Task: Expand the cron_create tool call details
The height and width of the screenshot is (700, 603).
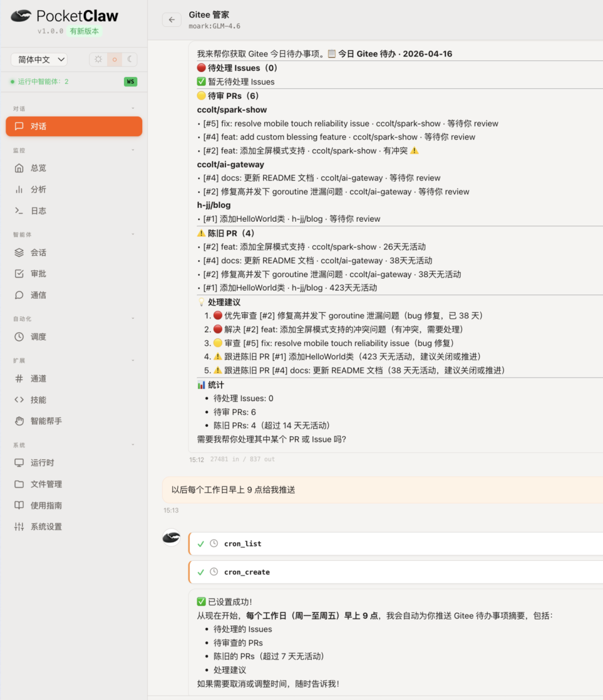Action: click(396, 572)
